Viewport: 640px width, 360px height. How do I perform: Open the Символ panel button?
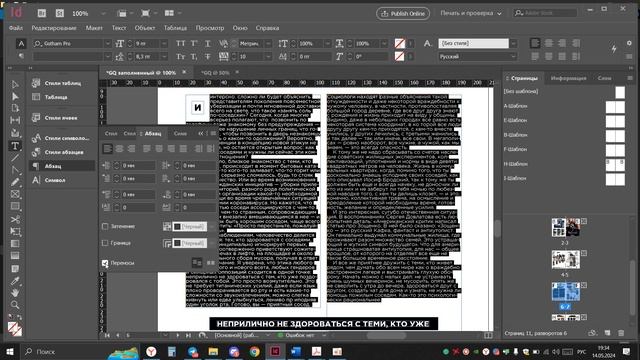coord(55,180)
